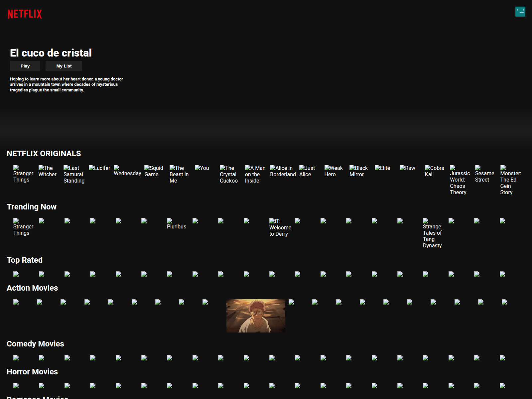The image size is (532, 399).
Task: Open The Crystal Cuckoo poster
Action: point(229,174)
